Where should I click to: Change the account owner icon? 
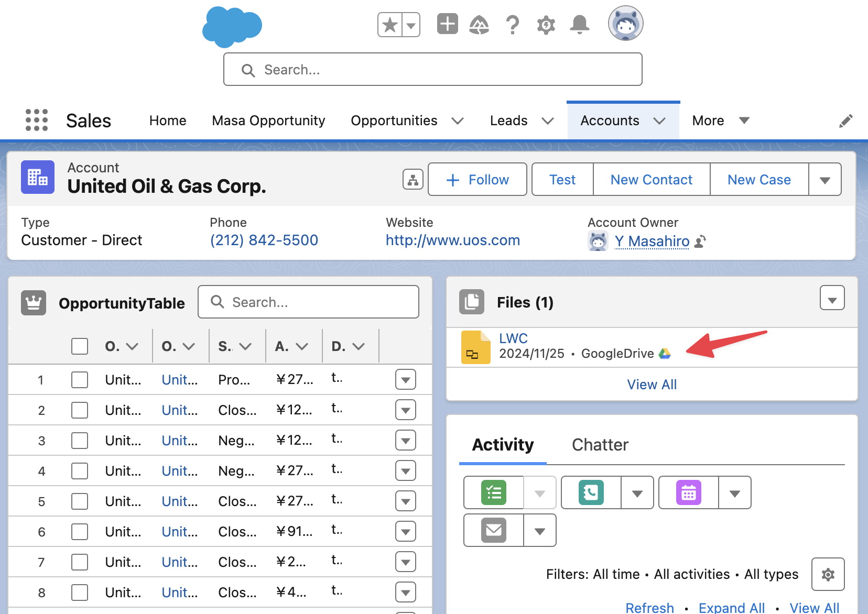(700, 241)
